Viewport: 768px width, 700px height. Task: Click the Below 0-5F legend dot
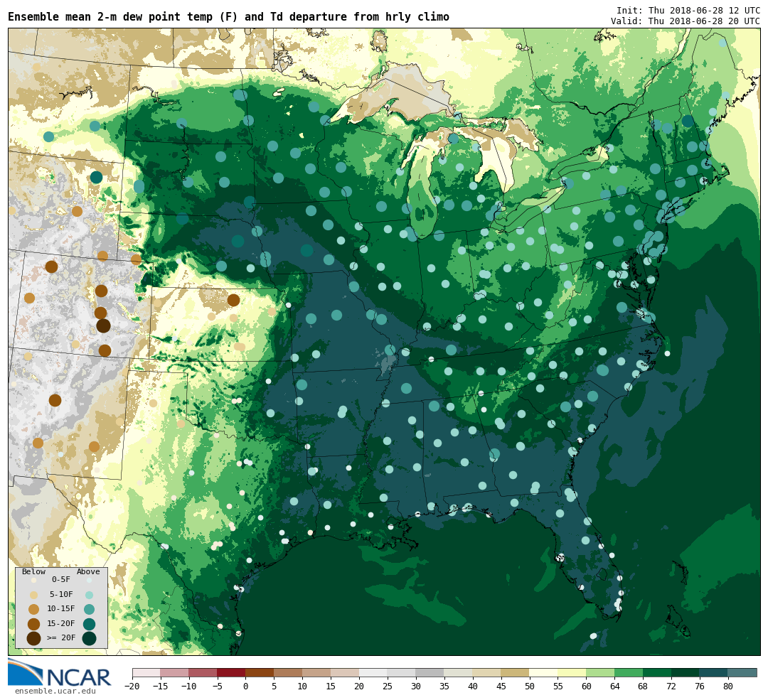click(x=34, y=580)
